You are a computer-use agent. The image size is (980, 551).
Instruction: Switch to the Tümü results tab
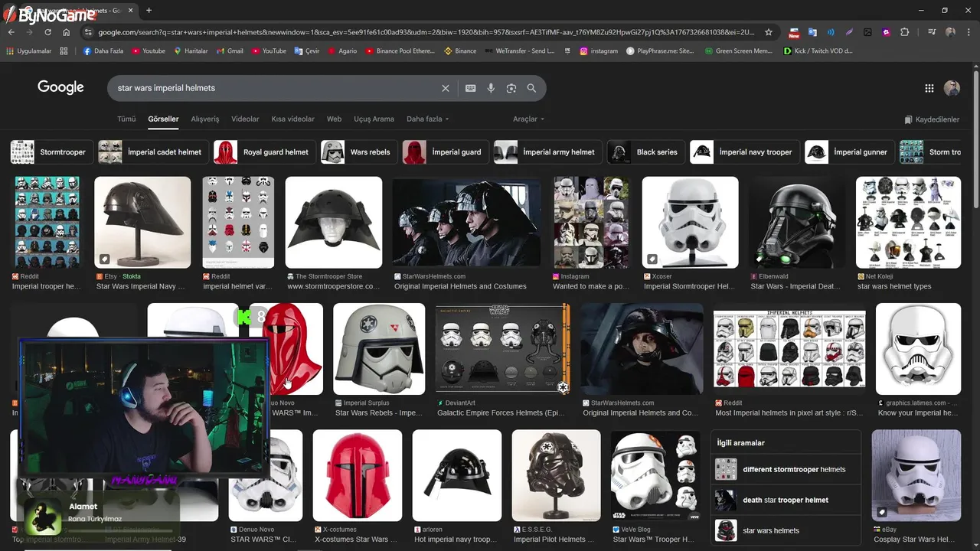[126, 119]
